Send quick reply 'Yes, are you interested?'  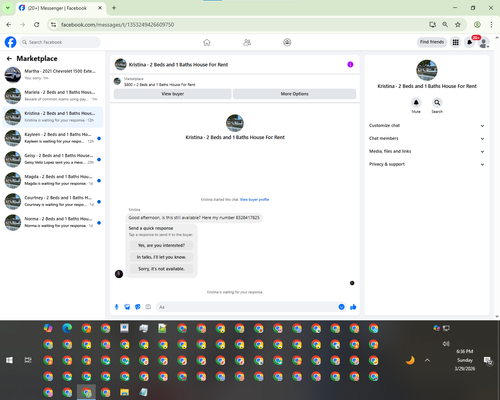tap(161, 245)
